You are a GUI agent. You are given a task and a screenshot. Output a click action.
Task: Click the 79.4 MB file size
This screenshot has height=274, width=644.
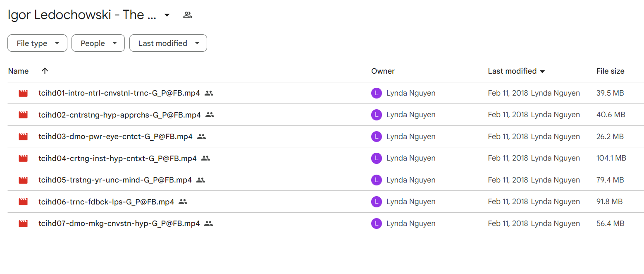(x=610, y=180)
